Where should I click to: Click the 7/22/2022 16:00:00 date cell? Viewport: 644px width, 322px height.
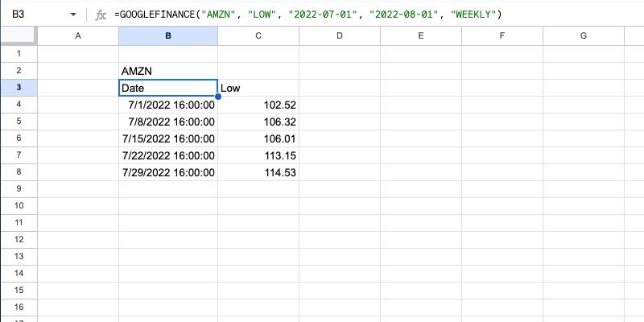click(x=167, y=155)
